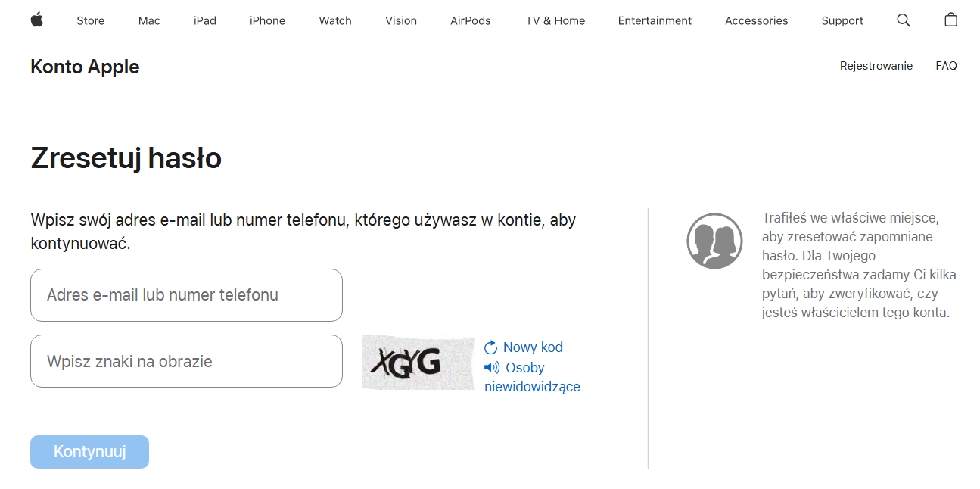Go to Konto Apple heading link
The width and height of the screenshot is (980, 489).
pyautogui.click(x=85, y=67)
